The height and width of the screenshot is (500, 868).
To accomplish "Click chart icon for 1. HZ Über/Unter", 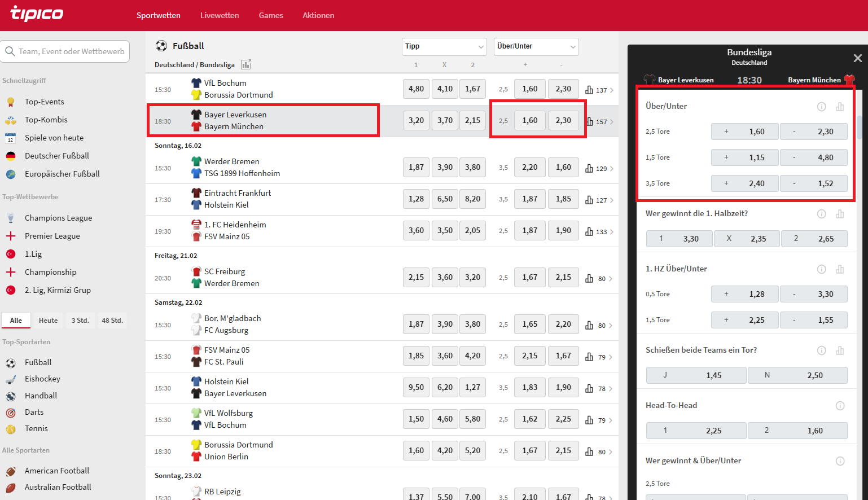I will 840,269.
